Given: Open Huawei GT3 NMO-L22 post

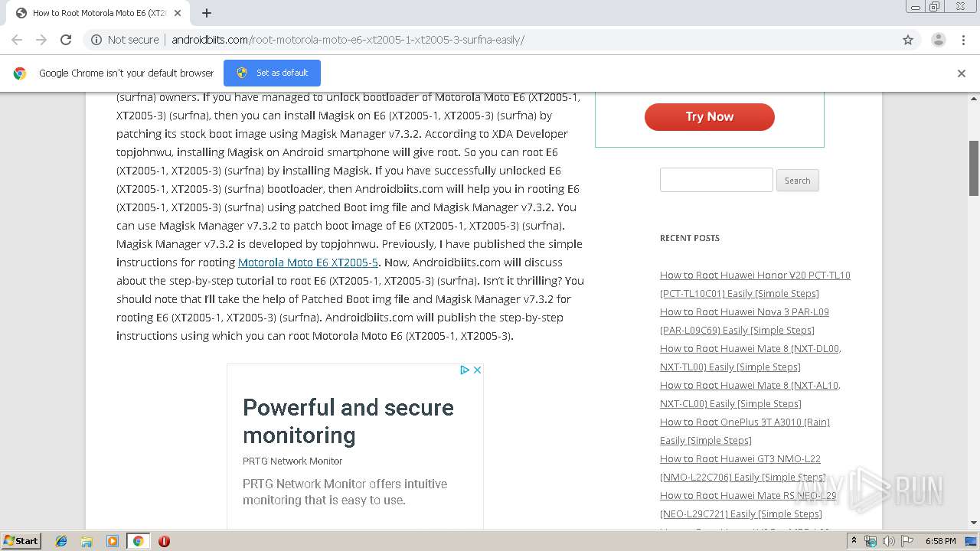Looking at the screenshot, I should point(743,468).
